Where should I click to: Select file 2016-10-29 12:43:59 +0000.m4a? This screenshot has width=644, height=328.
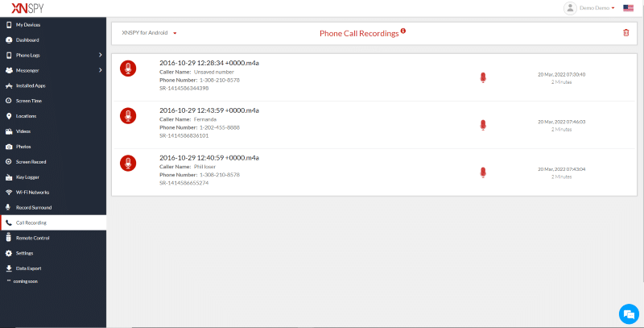point(209,110)
